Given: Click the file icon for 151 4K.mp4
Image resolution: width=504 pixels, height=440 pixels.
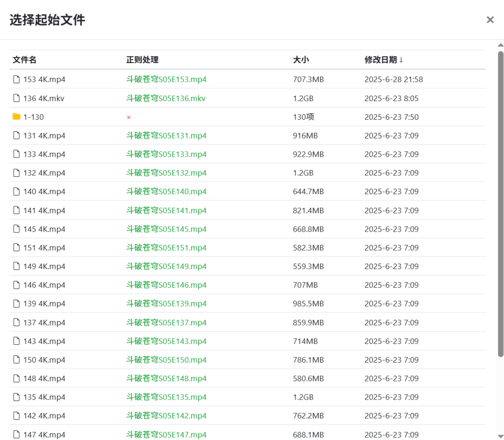Looking at the screenshot, I should click(16, 247).
